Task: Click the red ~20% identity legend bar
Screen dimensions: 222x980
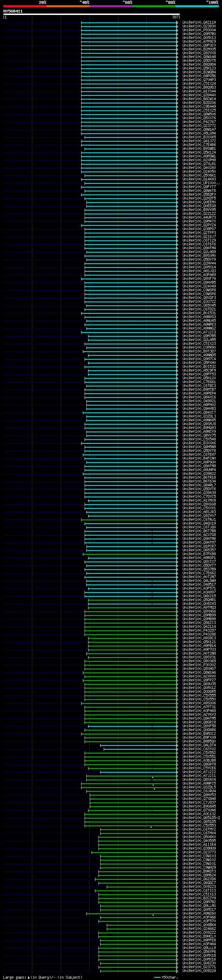Action: pyautogui.click(x=25, y=6)
